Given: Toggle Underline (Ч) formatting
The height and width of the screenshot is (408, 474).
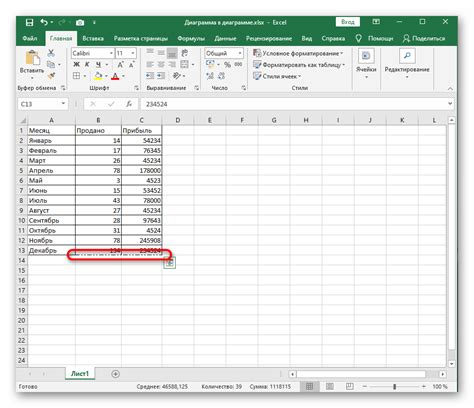Looking at the screenshot, I should (x=98, y=64).
